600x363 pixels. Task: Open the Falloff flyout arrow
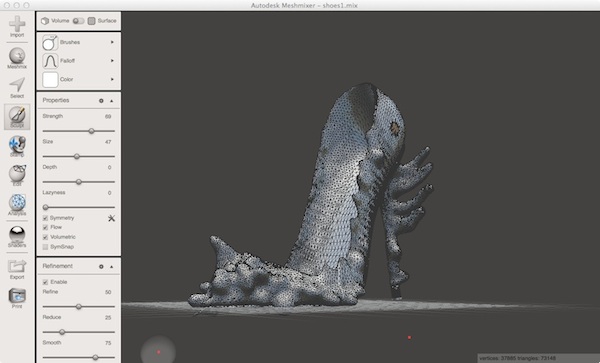[x=112, y=60]
